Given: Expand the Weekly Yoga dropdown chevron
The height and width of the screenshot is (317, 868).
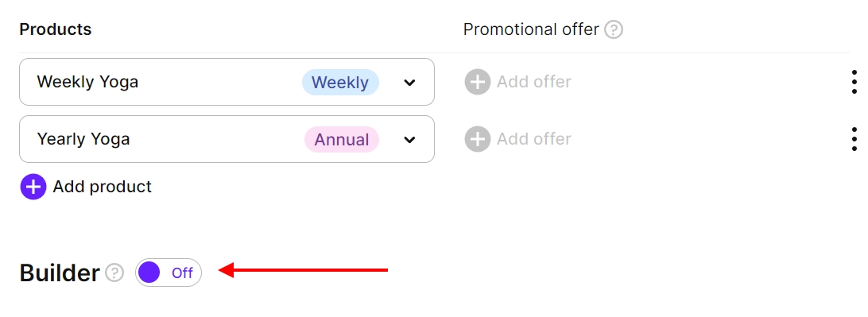Looking at the screenshot, I should coord(409,83).
